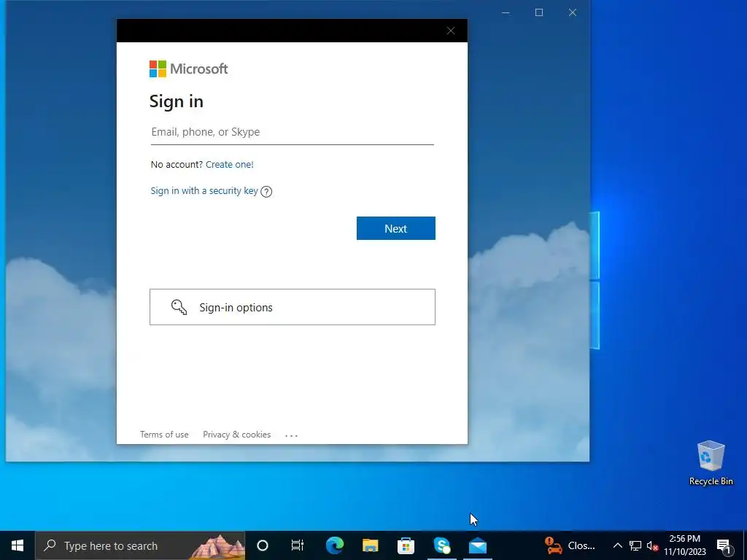Open Task View
Screen dimensions: 747x560
tap(298, 545)
